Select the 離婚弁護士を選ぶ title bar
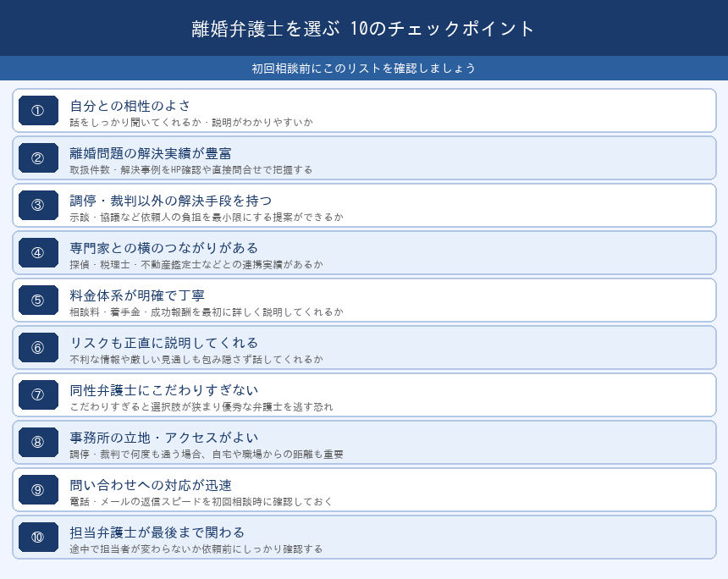728x579 pixels. [364, 28]
